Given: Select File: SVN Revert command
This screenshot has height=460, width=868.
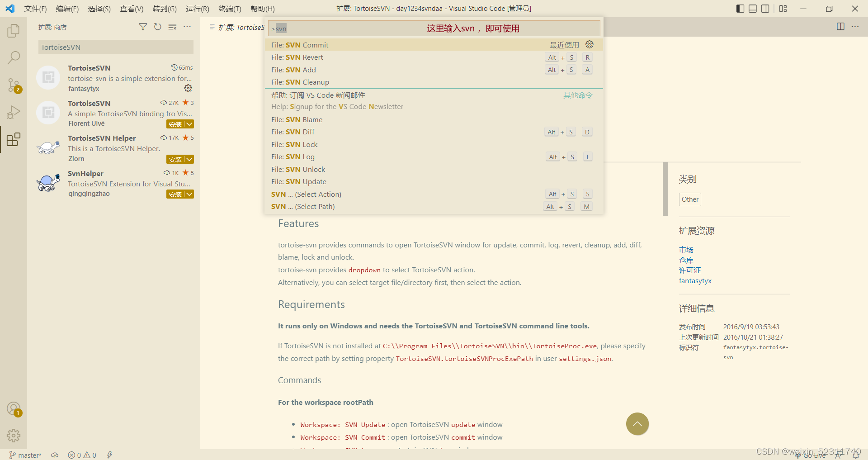Looking at the screenshot, I should (434, 57).
